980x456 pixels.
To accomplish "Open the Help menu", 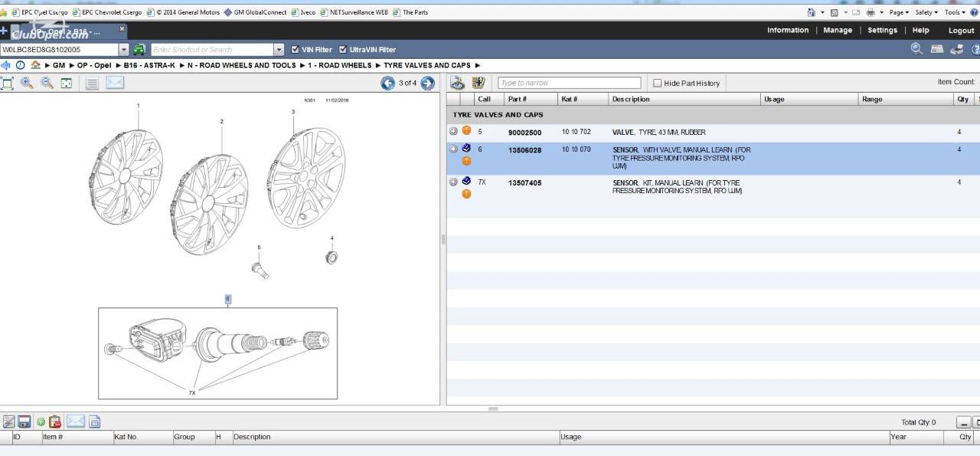I will pyautogui.click(x=921, y=31).
